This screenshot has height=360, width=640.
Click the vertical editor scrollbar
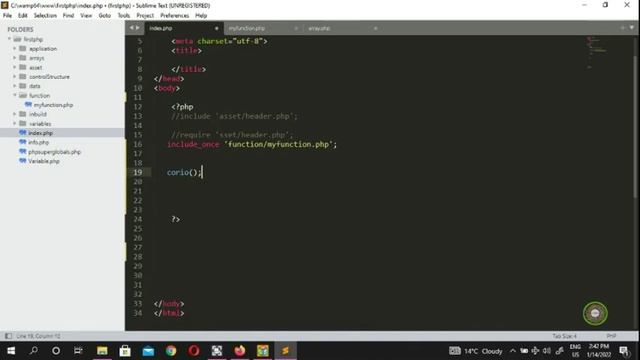click(x=635, y=127)
